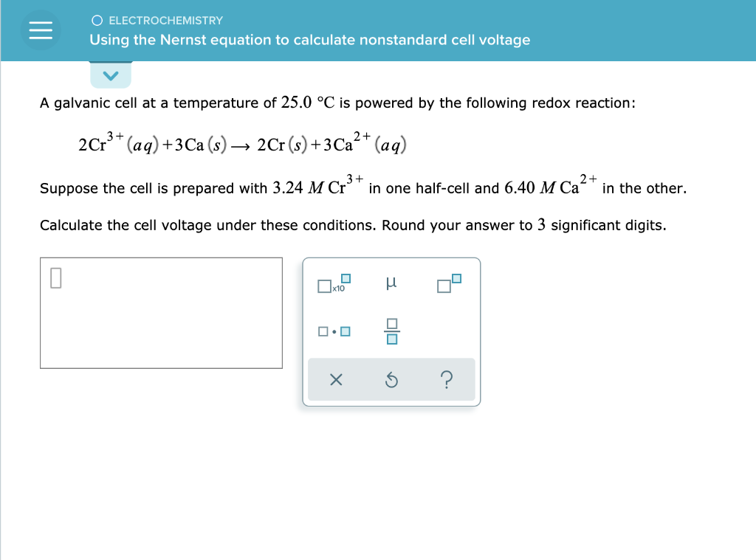756x560 pixels.
Task: Collapse the question details with the down arrow
Action: pos(111,75)
